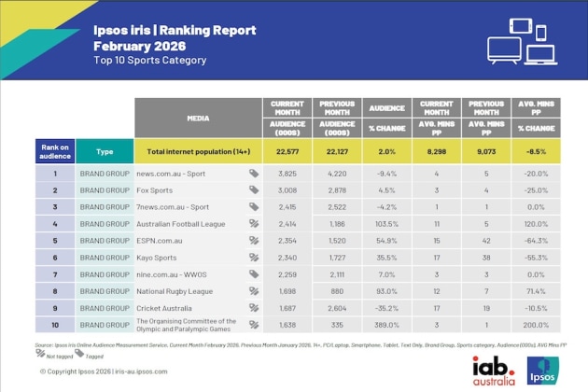Click the -64.3% avg mins change value
This screenshot has height=392, width=588.
536,241
